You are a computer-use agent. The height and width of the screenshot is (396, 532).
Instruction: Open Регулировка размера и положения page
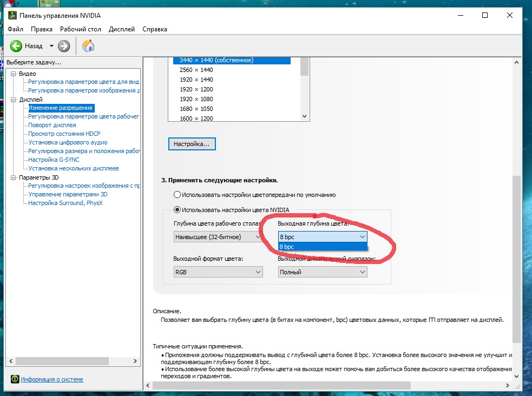pos(83,151)
